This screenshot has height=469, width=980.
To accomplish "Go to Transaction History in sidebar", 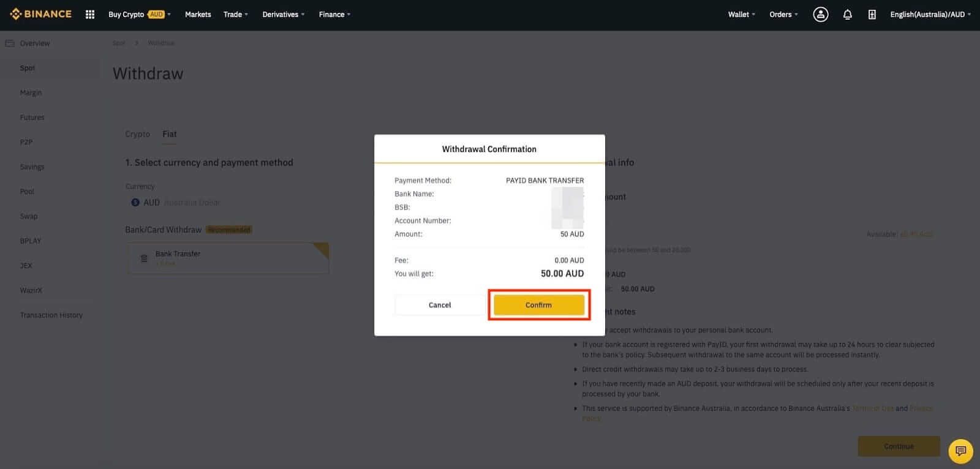I will point(51,315).
